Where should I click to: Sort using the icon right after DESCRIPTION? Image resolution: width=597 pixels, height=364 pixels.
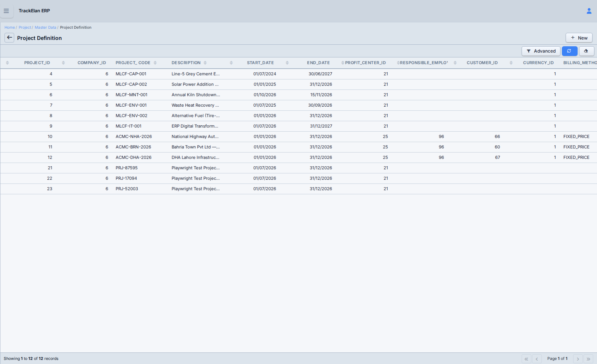click(x=205, y=63)
